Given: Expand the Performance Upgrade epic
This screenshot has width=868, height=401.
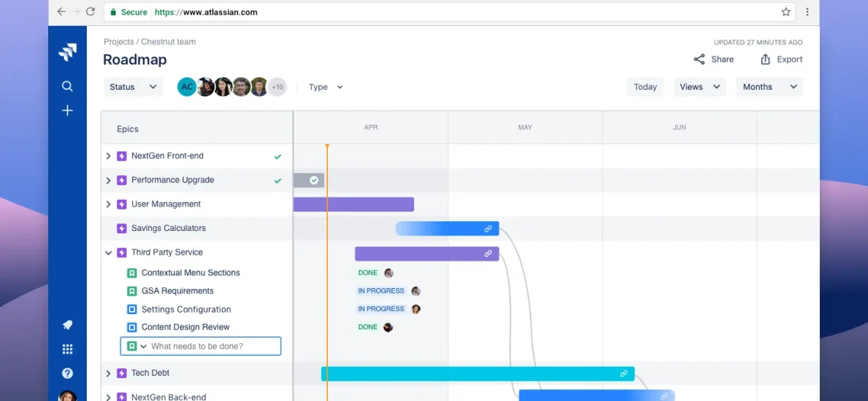Looking at the screenshot, I should [108, 180].
